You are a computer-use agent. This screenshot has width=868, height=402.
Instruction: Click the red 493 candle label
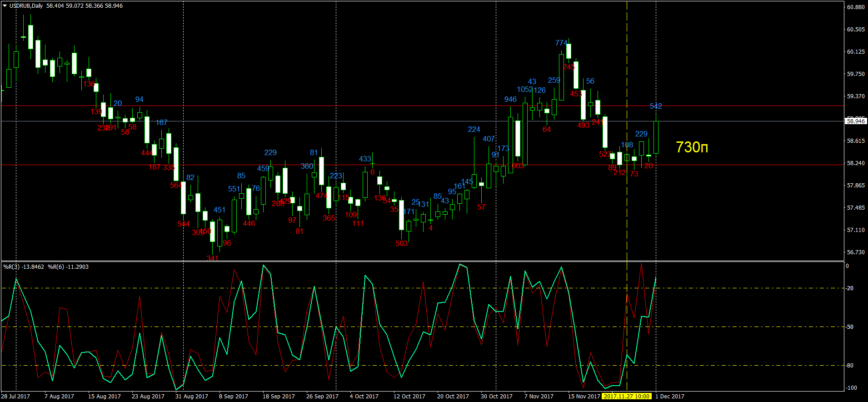583,126
